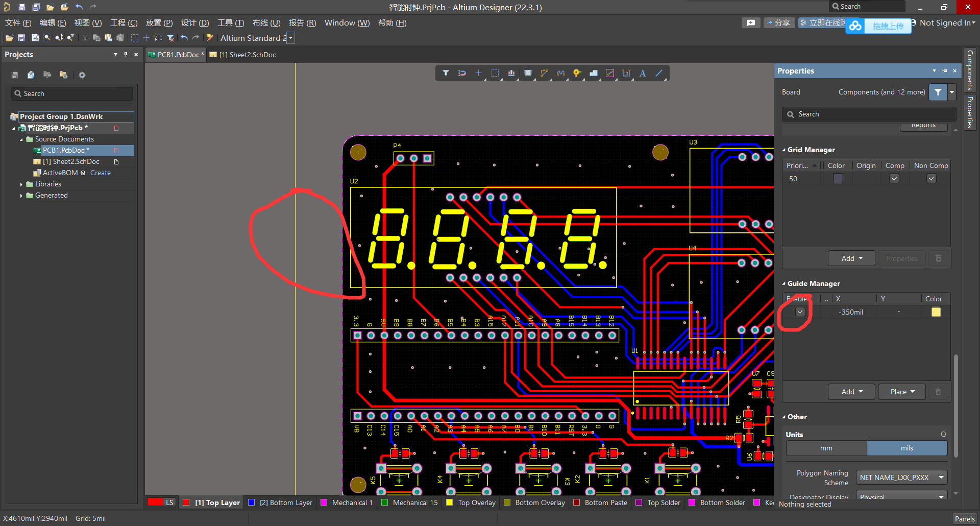This screenshot has width=980, height=526.
Task: Expand the Generated folder
Action: tap(21, 196)
